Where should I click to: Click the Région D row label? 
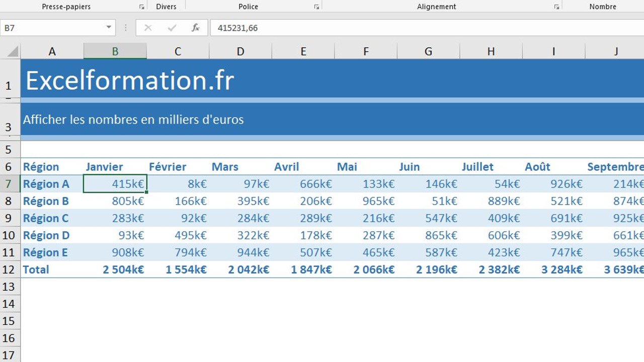[52, 235]
